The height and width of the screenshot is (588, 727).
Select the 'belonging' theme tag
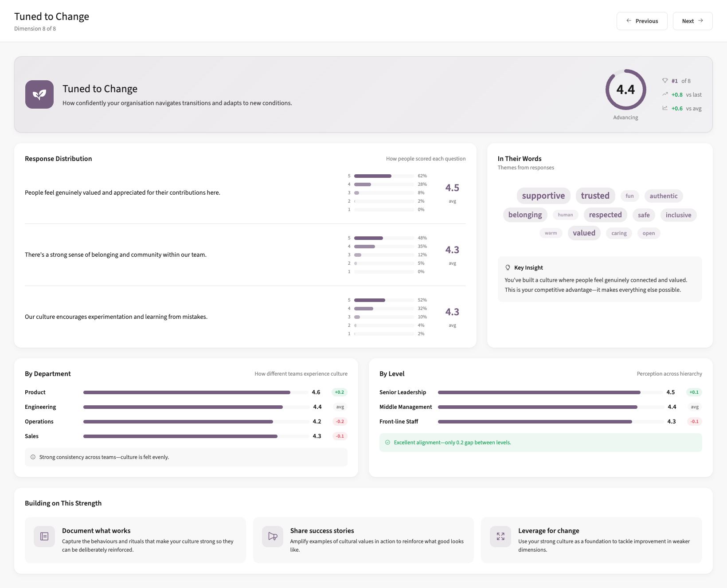[525, 215]
